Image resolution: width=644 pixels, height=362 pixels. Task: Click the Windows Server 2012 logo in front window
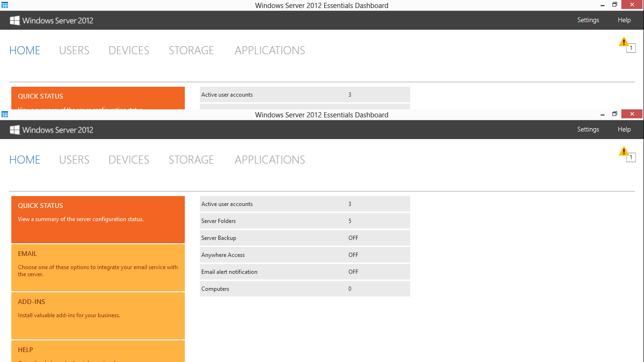51,130
